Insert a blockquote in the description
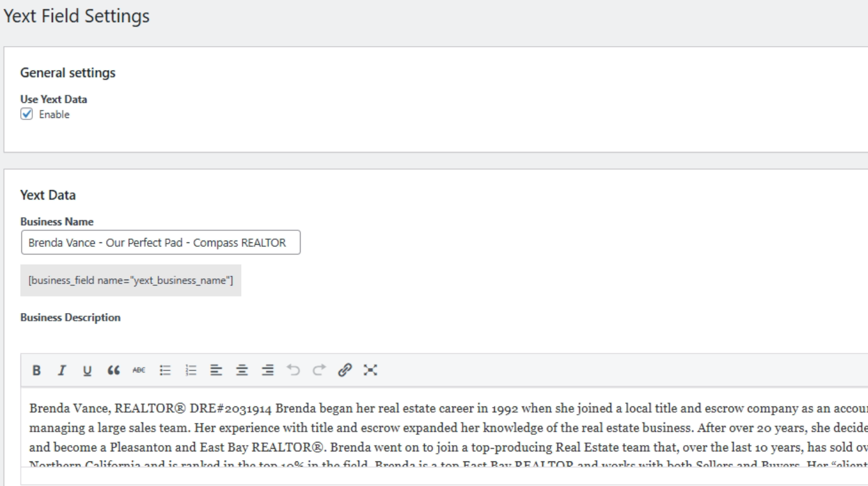The height and width of the screenshot is (486, 868). click(111, 370)
